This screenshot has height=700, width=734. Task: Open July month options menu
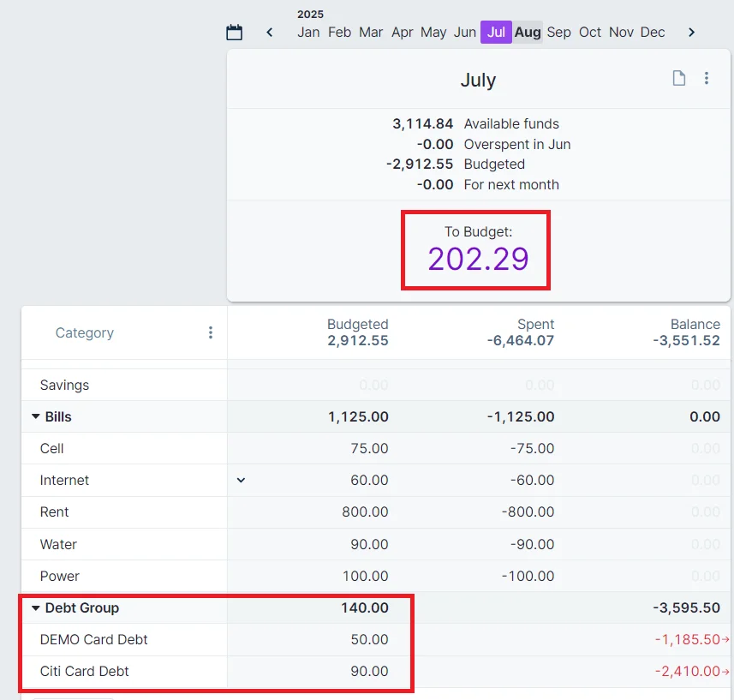coord(707,79)
